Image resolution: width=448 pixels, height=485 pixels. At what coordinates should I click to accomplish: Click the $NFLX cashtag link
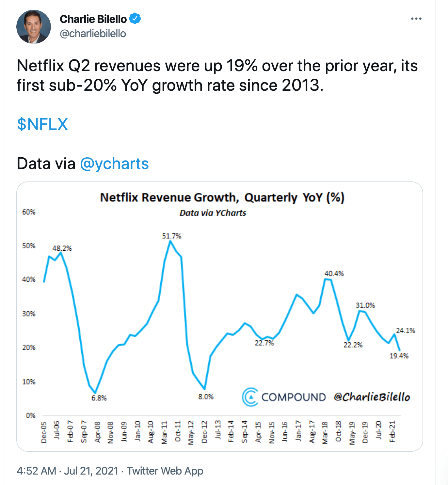click(x=42, y=124)
